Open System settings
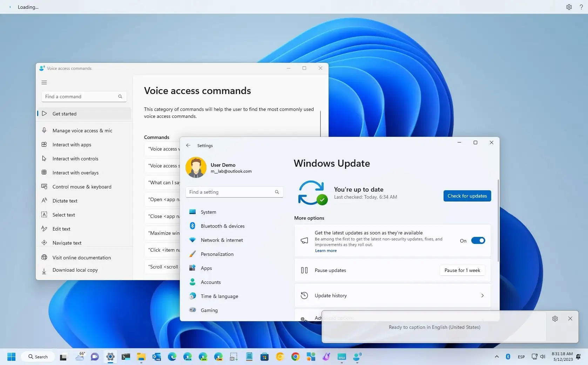 (x=234, y=212)
